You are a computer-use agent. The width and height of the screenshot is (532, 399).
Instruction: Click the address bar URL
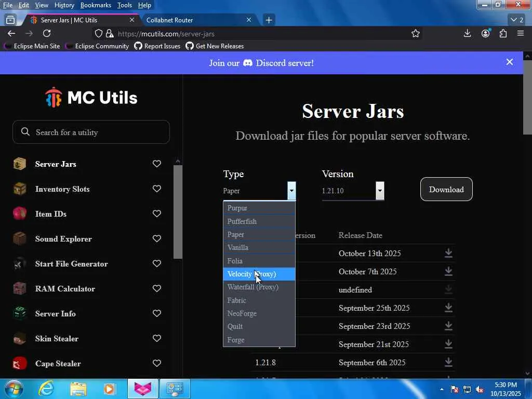click(x=166, y=34)
